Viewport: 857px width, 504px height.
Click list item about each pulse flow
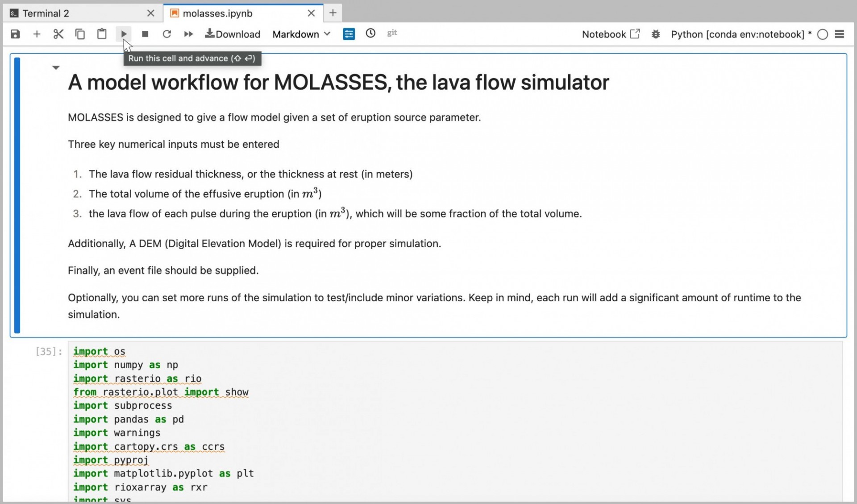[x=335, y=213]
